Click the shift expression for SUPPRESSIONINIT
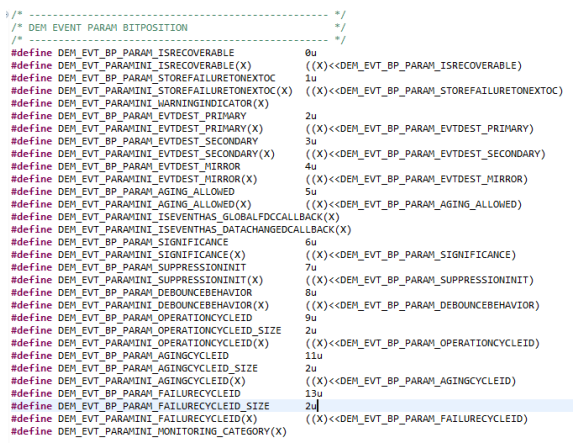 (x=419, y=280)
